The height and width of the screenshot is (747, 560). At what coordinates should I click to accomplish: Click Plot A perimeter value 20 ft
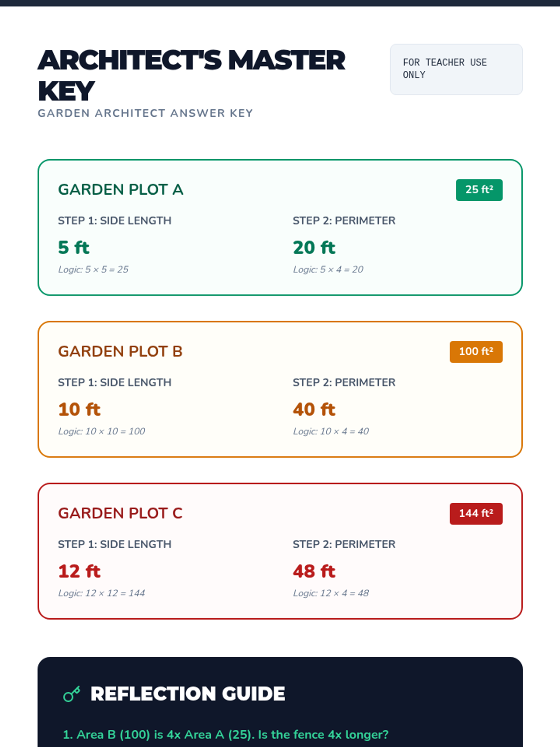[x=314, y=247]
